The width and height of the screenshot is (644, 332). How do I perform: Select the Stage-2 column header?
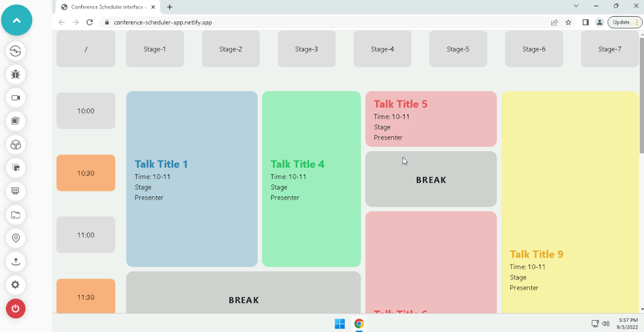pyautogui.click(x=231, y=49)
